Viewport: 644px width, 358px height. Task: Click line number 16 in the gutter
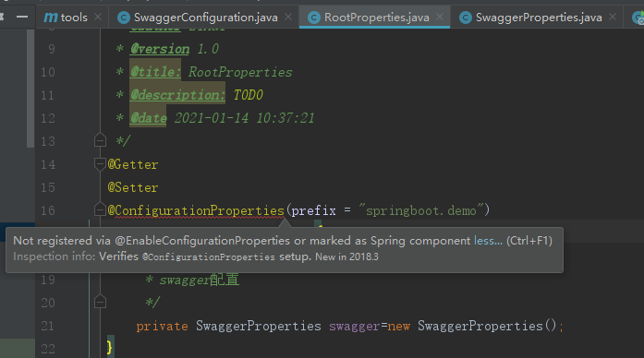point(48,210)
